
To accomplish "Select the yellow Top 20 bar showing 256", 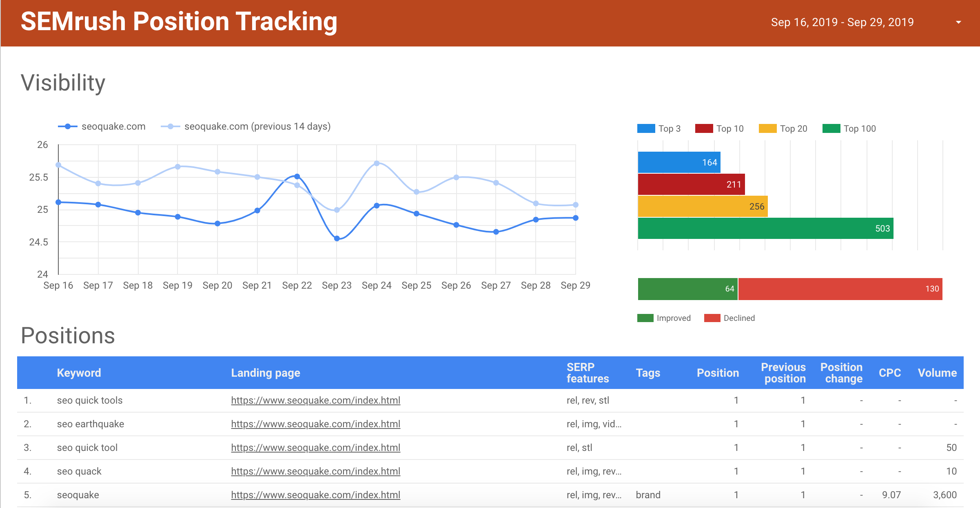I will pyautogui.click(x=703, y=206).
